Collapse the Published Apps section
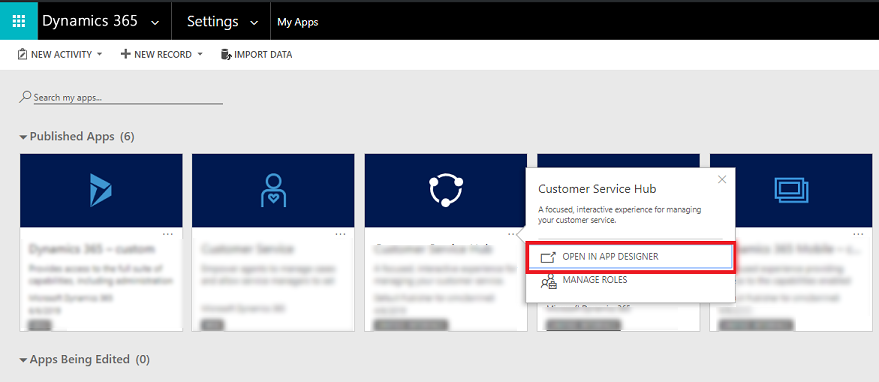The width and height of the screenshot is (879, 382). coord(23,137)
